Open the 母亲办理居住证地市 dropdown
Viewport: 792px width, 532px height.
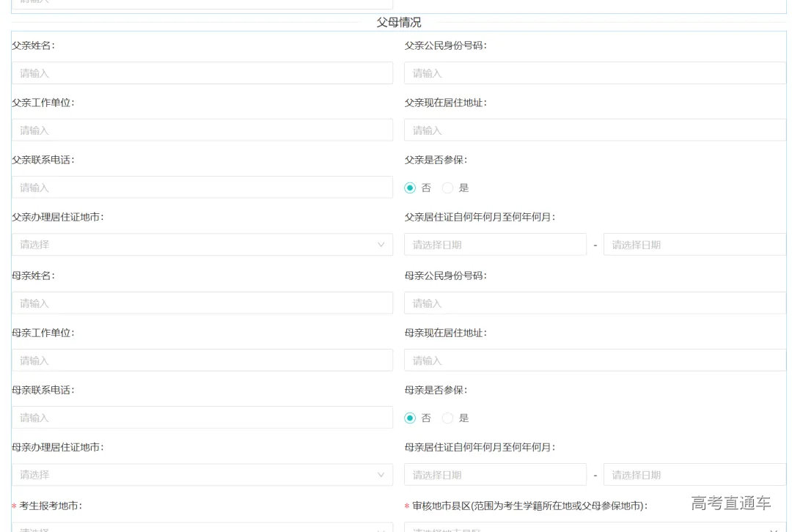(194, 475)
